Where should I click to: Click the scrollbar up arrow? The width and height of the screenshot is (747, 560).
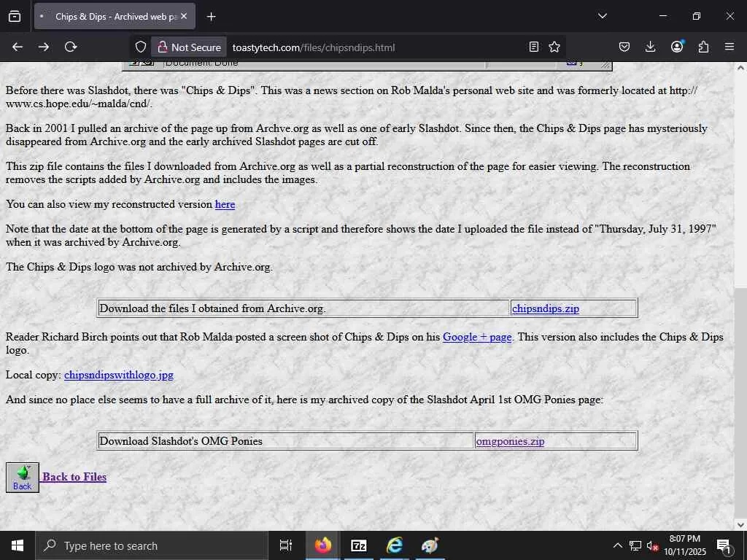[x=740, y=68]
